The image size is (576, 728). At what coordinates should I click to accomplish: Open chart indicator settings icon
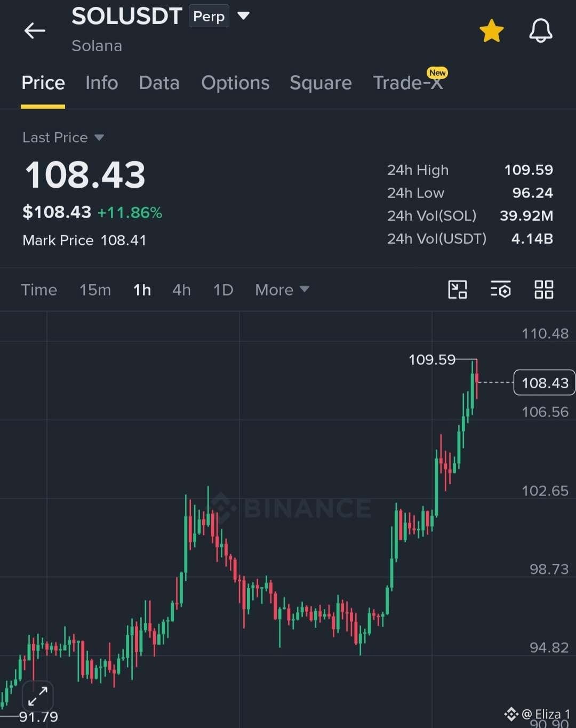500,290
